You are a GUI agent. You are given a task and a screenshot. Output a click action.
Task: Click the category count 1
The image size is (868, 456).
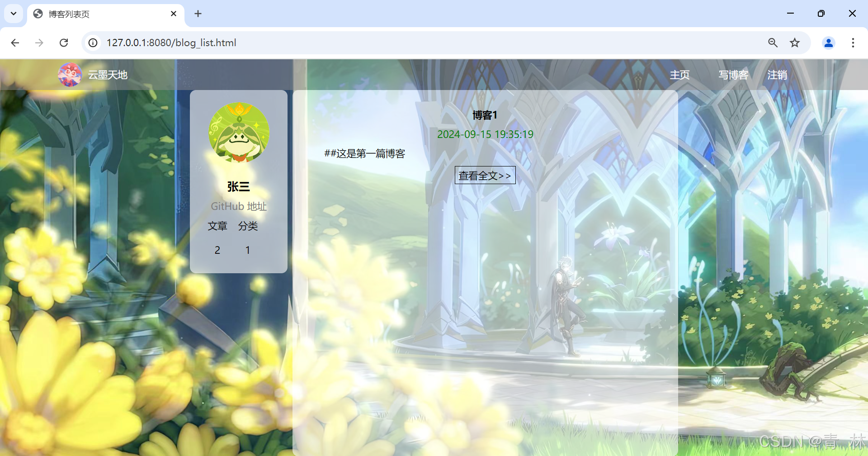pos(248,250)
